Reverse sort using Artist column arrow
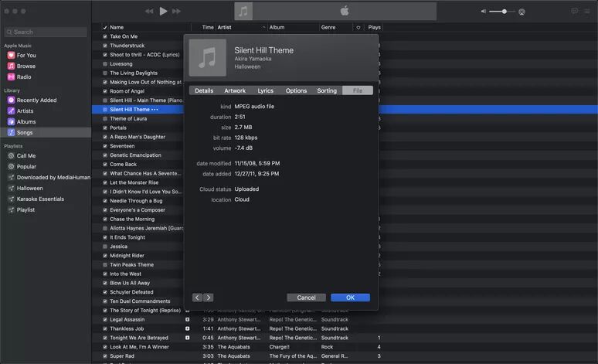 [x=264, y=28]
